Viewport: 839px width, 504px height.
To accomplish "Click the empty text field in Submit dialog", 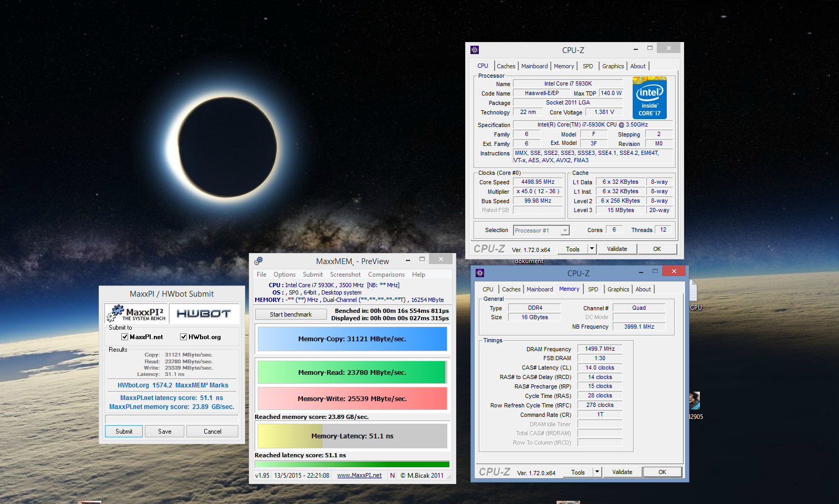I will pyautogui.click(x=172, y=418).
